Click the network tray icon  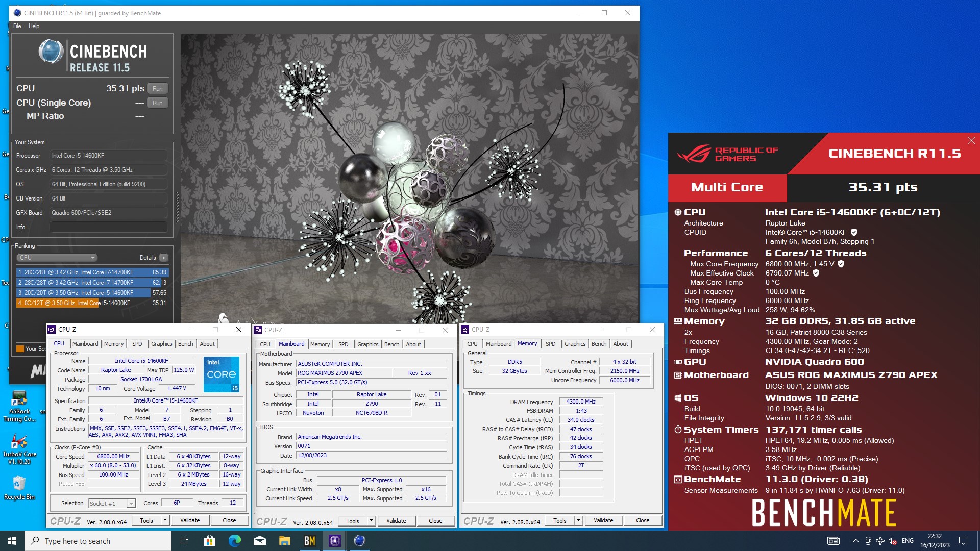[x=880, y=541]
